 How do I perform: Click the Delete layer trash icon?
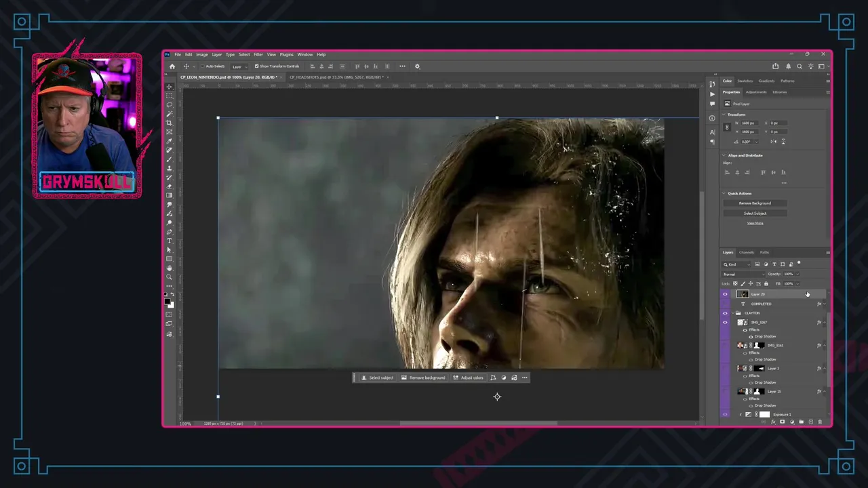(x=820, y=422)
